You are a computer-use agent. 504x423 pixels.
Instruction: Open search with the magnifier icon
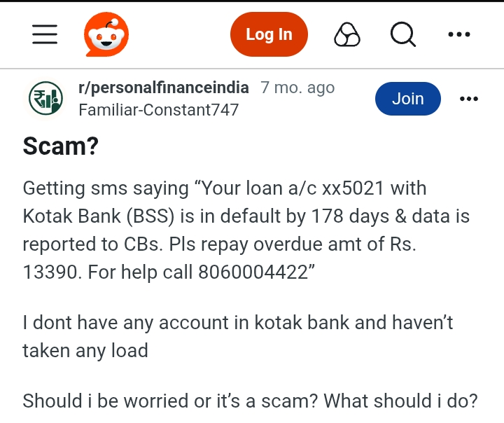pyautogui.click(x=403, y=34)
